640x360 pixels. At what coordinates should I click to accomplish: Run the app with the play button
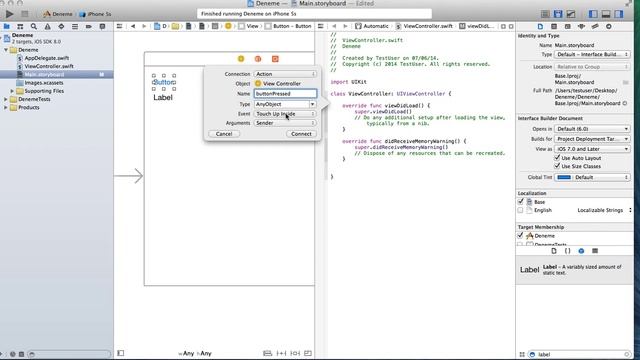pyautogui.click(x=9, y=14)
